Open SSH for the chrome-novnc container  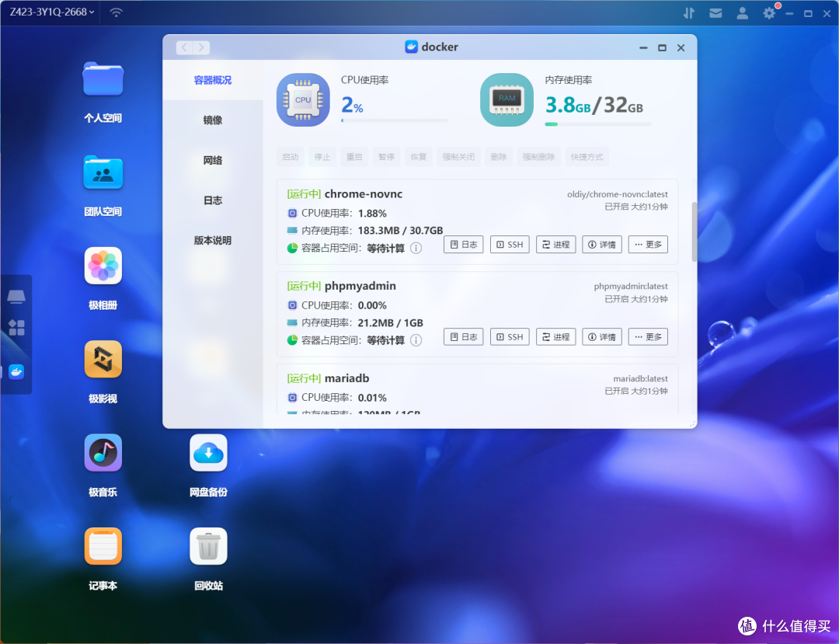point(510,245)
